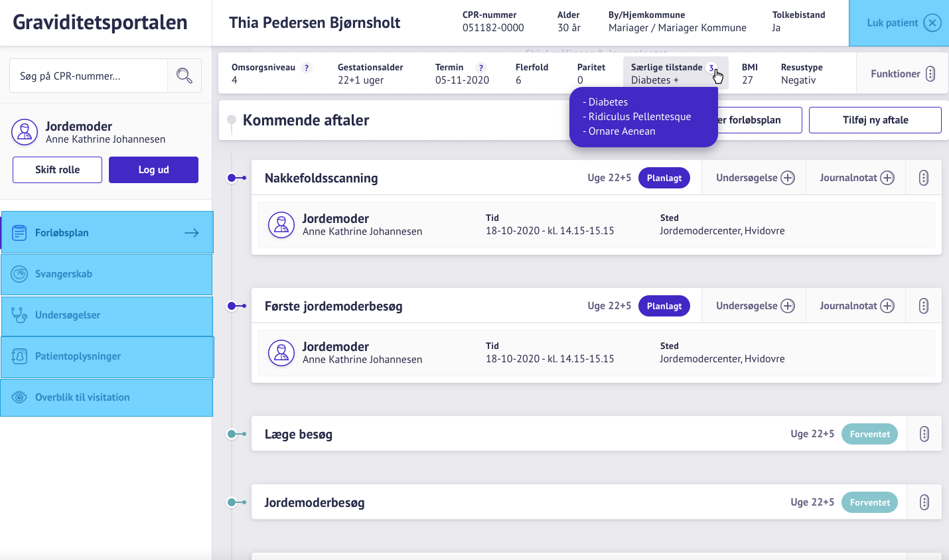Screen dimensions: 949x560
Task: Open more options for Læge besøg
Action: [924, 434]
